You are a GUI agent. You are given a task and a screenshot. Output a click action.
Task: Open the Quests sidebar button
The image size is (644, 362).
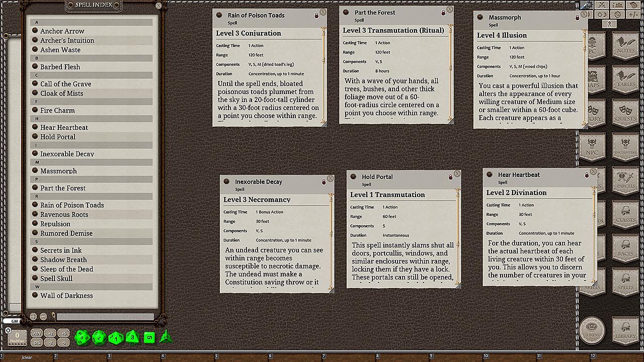tap(625, 112)
